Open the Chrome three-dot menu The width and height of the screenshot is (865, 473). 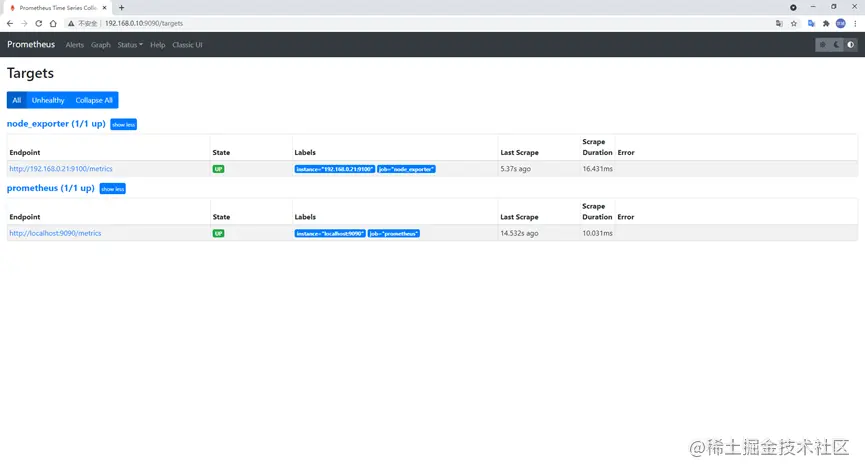855,23
